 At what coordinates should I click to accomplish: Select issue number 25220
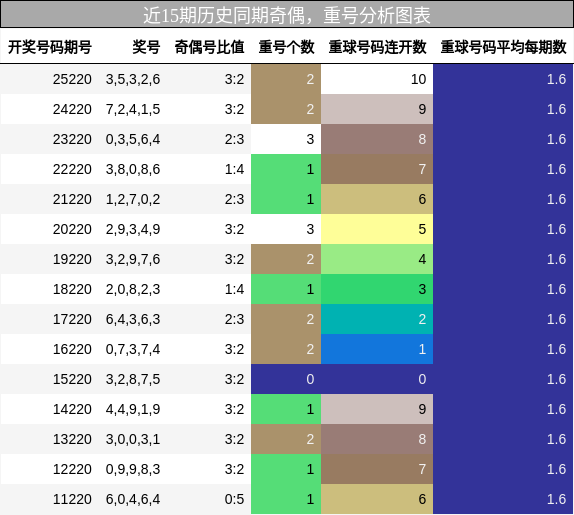72,79
